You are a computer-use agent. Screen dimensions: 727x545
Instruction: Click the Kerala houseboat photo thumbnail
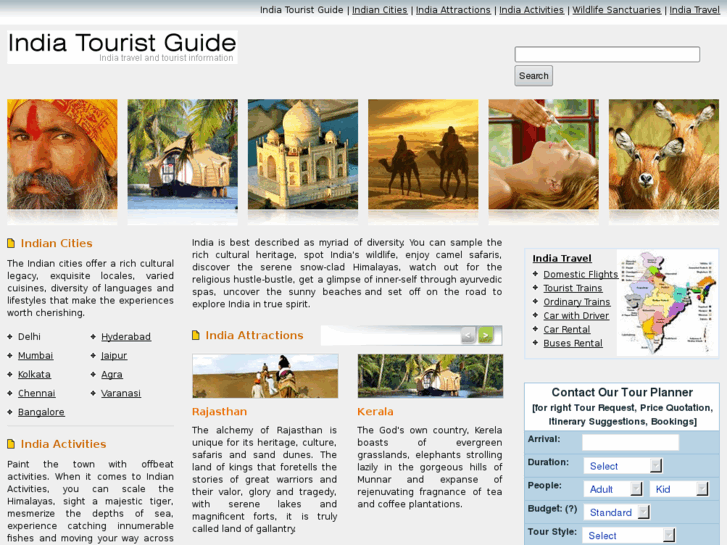pyautogui.click(x=430, y=376)
